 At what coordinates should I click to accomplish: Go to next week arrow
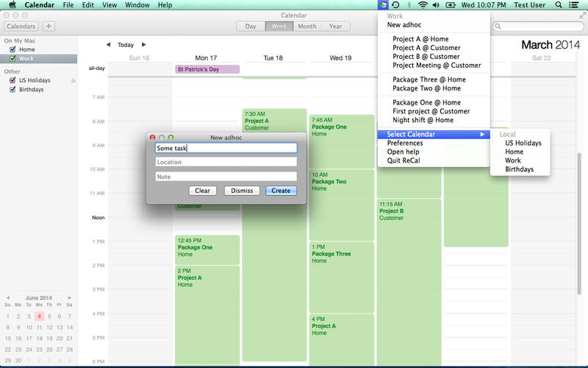[x=143, y=45]
